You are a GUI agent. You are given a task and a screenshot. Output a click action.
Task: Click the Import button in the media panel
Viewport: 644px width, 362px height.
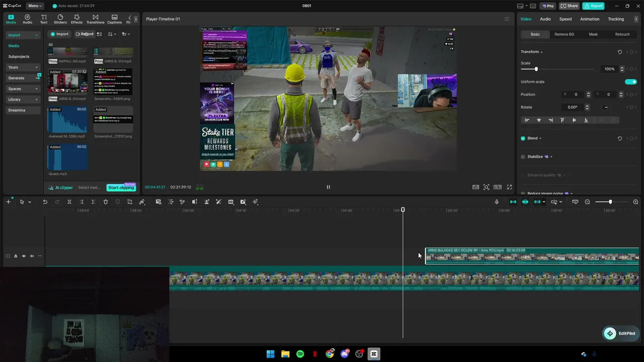[x=59, y=34]
